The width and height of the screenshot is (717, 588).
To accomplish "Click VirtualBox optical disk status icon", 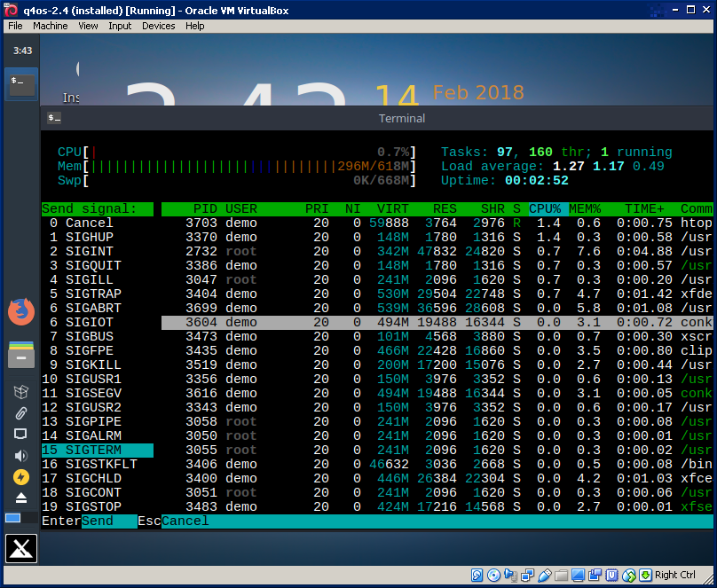I will pos(494,576).
